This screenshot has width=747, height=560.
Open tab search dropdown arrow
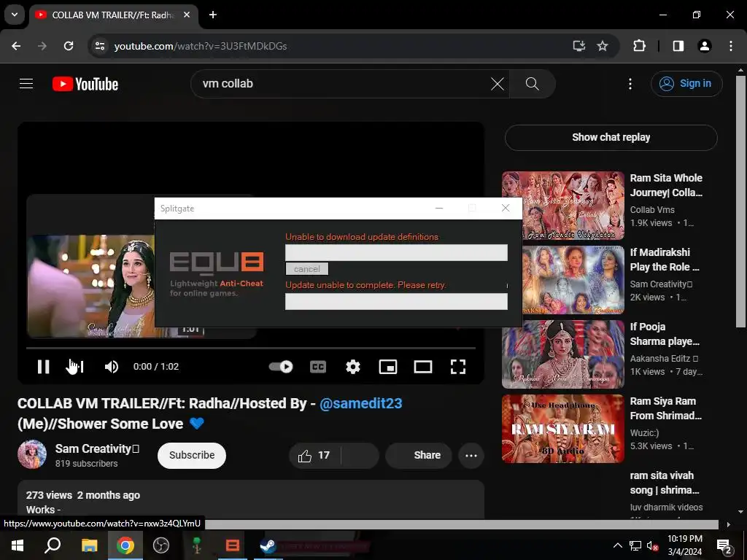click(15, 15)
